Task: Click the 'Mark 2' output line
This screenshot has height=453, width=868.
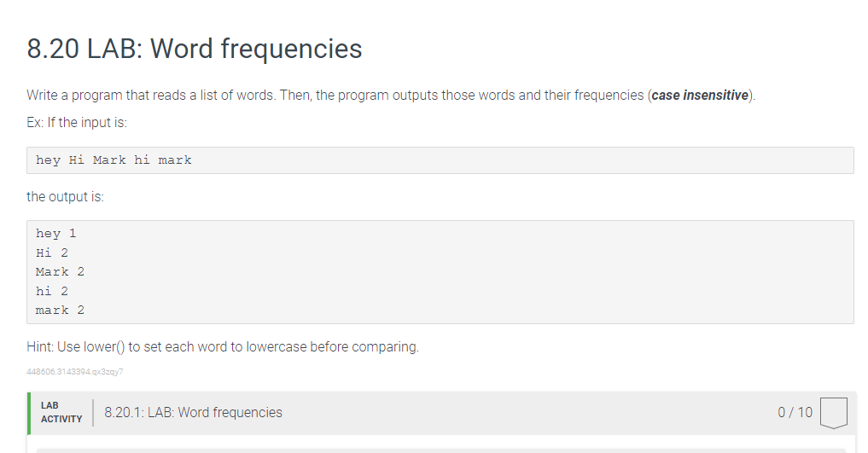Action: click(60, 271)
